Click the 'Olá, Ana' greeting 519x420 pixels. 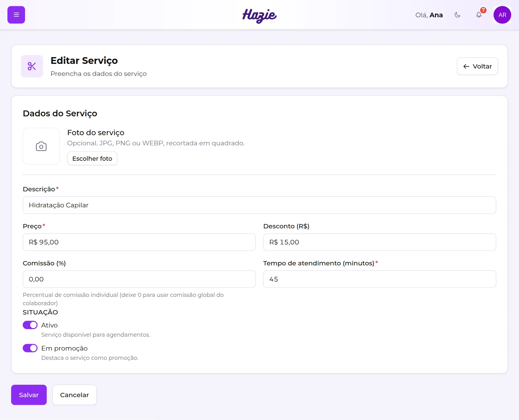(429, 15)
